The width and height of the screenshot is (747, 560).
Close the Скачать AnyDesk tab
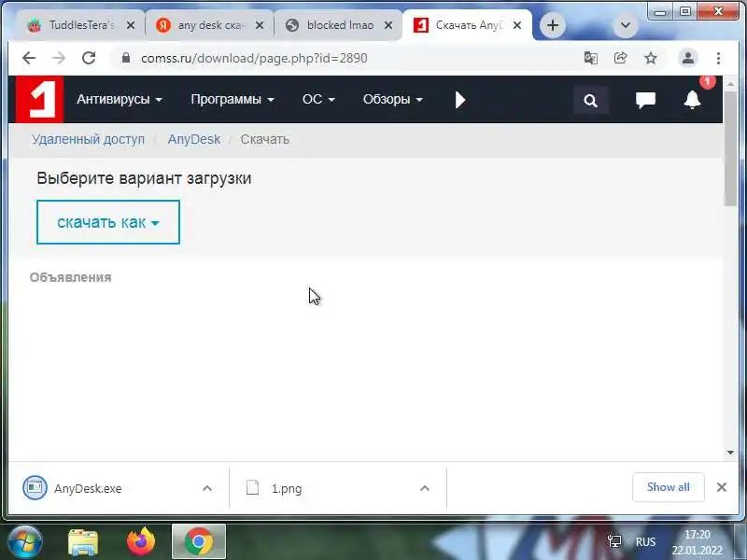tap(517, 25)
